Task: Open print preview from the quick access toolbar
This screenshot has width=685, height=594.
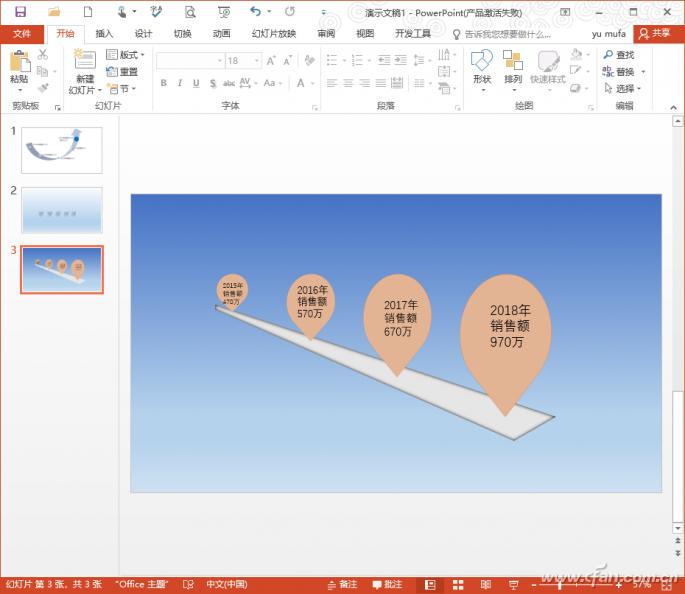Action: 190,12
